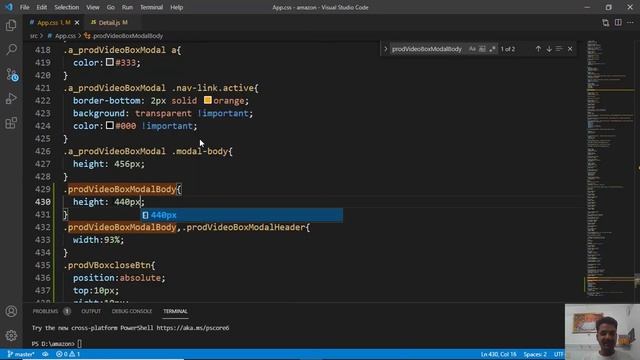Viewport: 640px width, 360px height.
Task: Toggle Find in Selection in find widget
Action: 559,49
